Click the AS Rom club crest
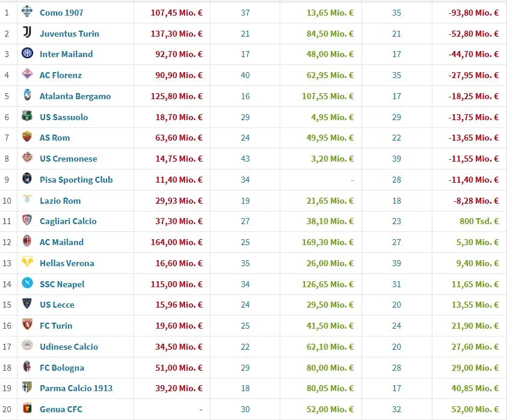This screenshot has width=507, height=420. tap(27, 136)
